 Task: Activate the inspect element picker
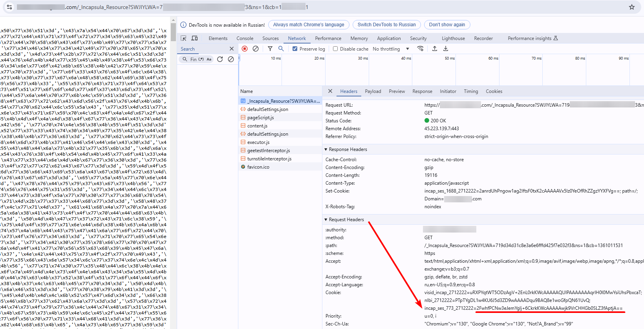pos(183,38)
